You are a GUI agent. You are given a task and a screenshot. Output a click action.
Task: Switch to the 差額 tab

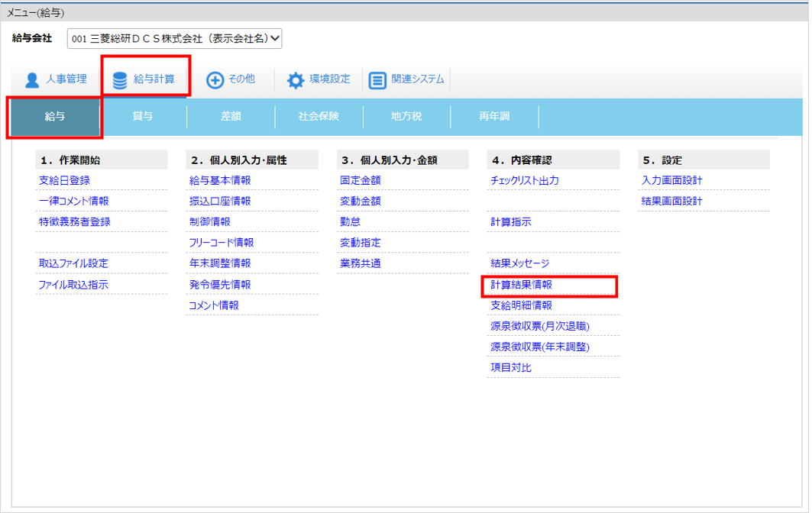pos(231,117)
